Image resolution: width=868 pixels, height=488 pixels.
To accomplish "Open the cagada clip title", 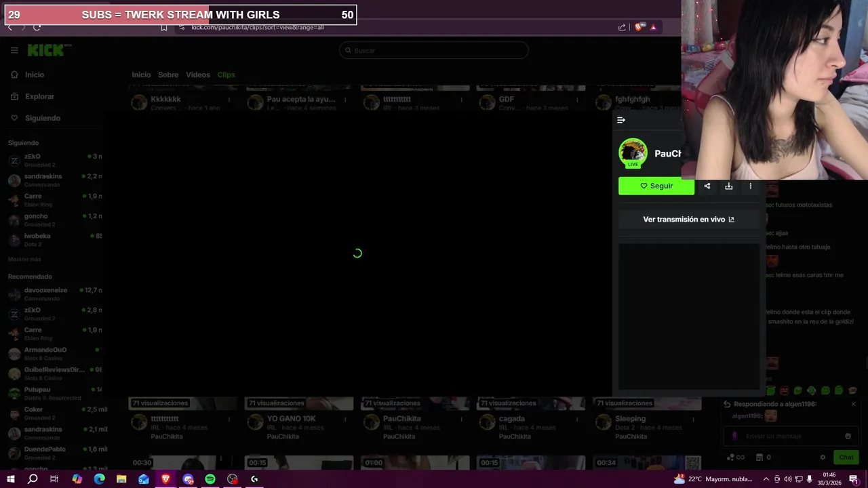I will pos(511,419).
